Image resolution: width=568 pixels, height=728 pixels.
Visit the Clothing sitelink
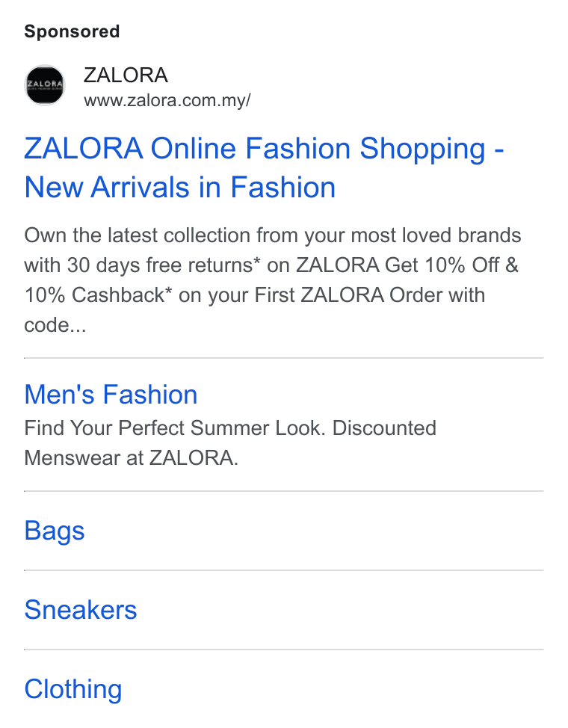[73, 689]
